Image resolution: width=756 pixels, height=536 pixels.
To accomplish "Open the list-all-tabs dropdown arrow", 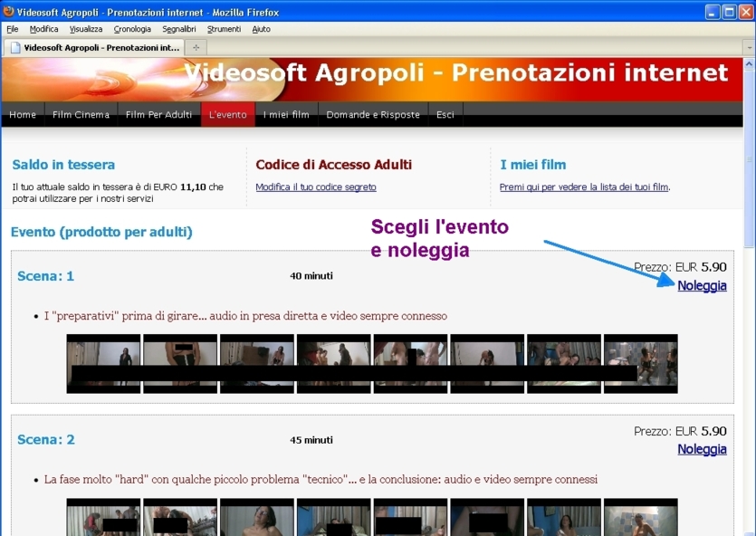I will pos(750,48).
